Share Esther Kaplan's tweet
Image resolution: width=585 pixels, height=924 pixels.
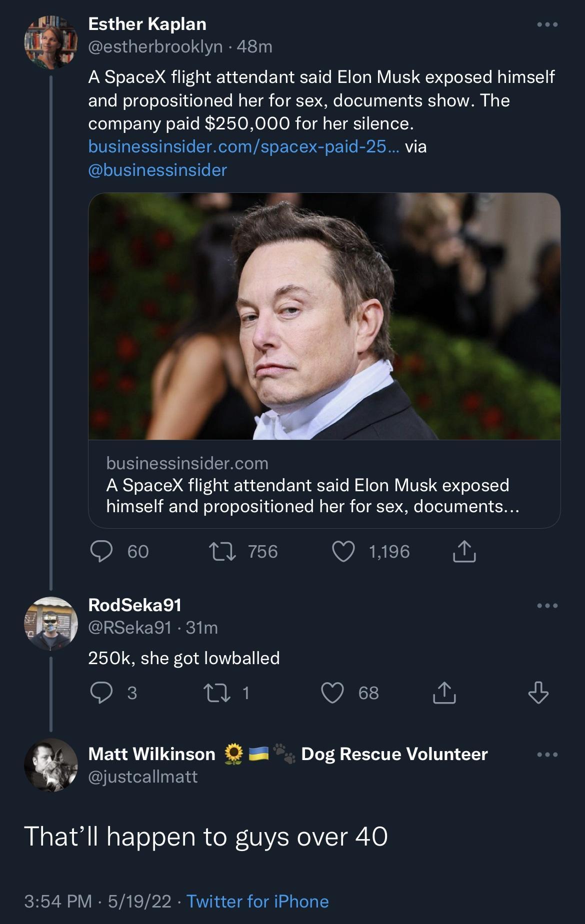465,552
